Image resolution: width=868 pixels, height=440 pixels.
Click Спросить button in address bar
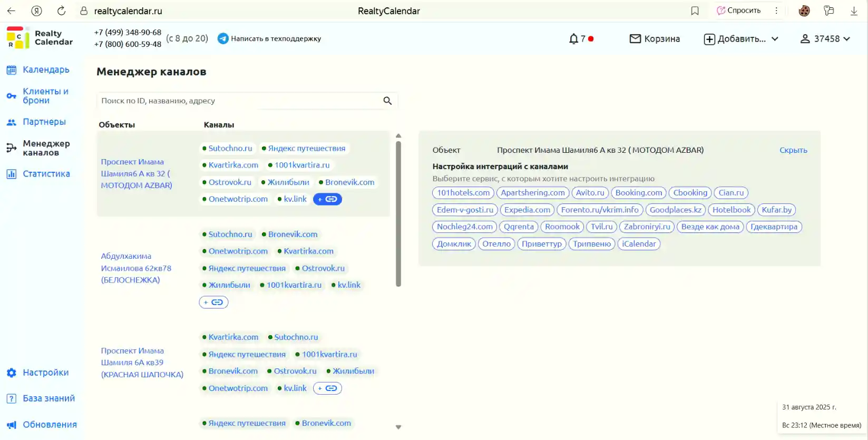coord(738,11)
